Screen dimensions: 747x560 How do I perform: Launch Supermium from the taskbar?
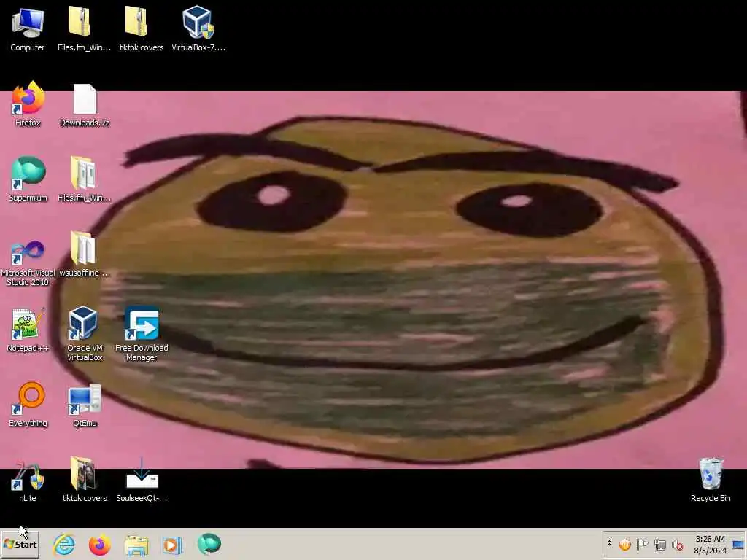[x=209, y=544]
